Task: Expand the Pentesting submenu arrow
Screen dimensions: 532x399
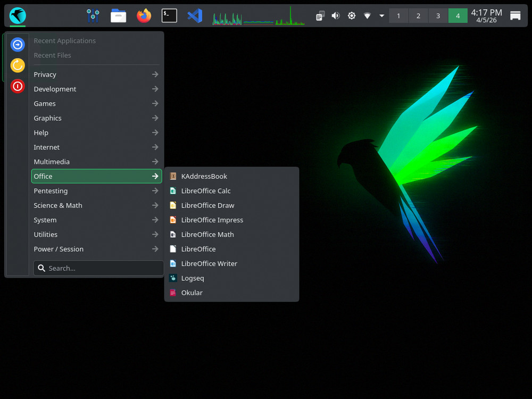Action: click(155, 190)
